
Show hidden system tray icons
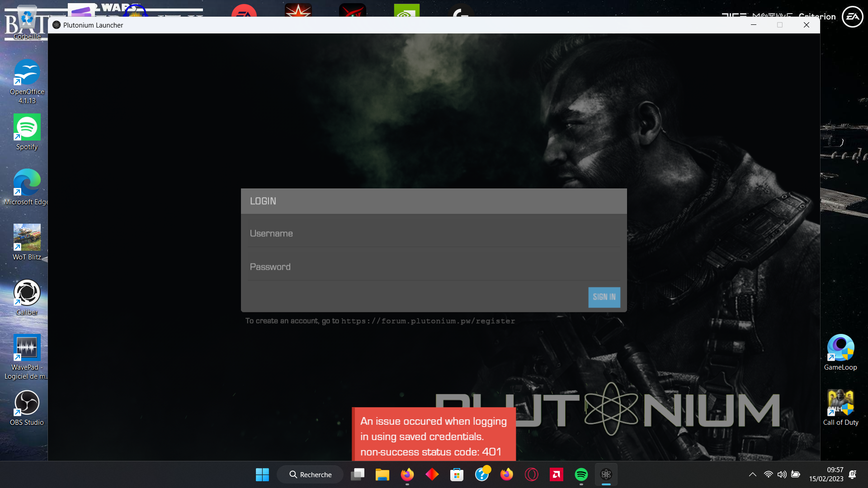pyautogui.click(x=753, y=474)
